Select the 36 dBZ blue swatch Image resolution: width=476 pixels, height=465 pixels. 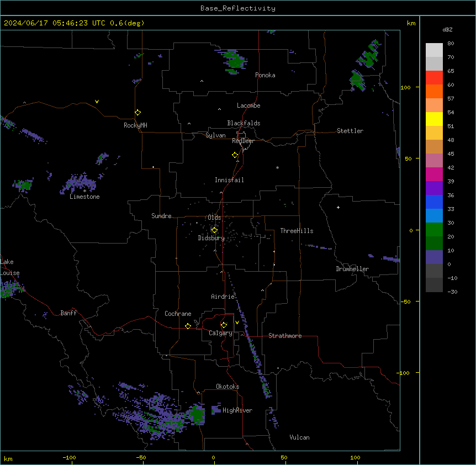[434, 202]
